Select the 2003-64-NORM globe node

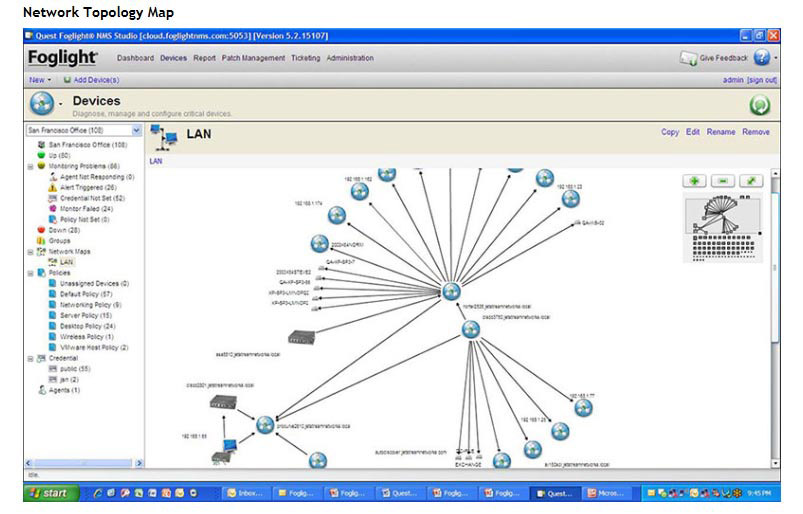[x=320, y=243]
